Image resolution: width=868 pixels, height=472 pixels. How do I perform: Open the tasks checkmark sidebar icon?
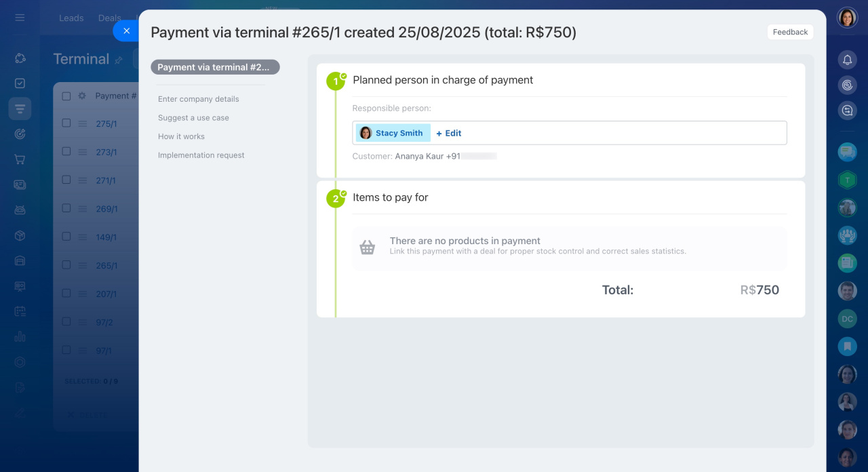[20, 83]
